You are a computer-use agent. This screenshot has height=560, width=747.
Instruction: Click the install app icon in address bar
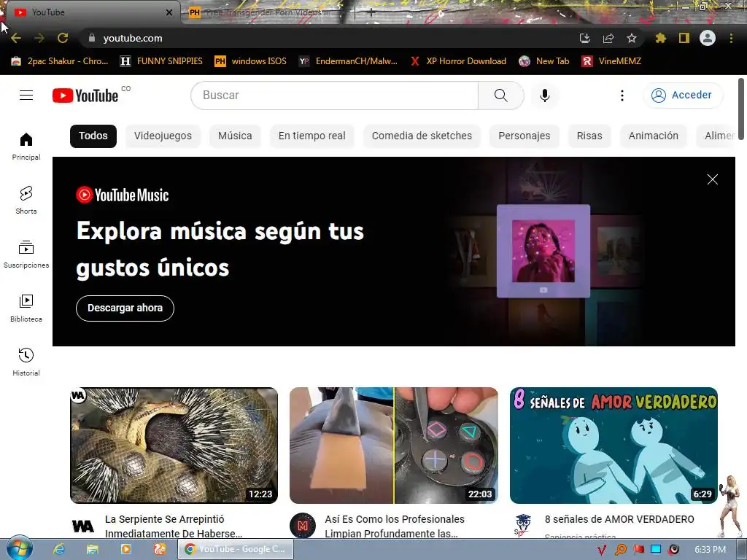(x=584, y=38)
